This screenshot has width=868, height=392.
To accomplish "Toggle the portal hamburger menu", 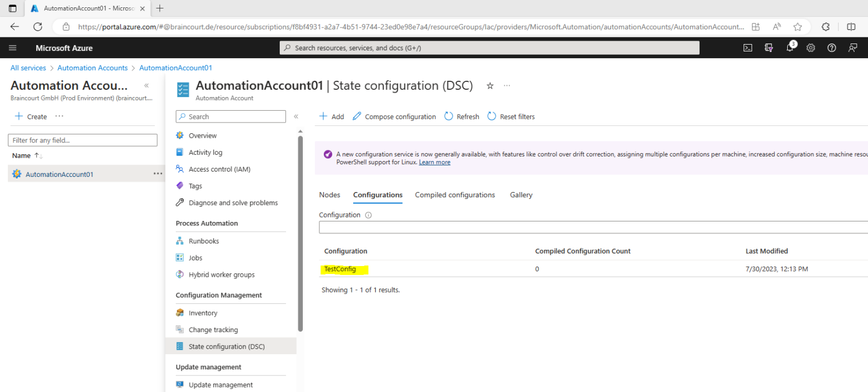I will pos(12,47).
